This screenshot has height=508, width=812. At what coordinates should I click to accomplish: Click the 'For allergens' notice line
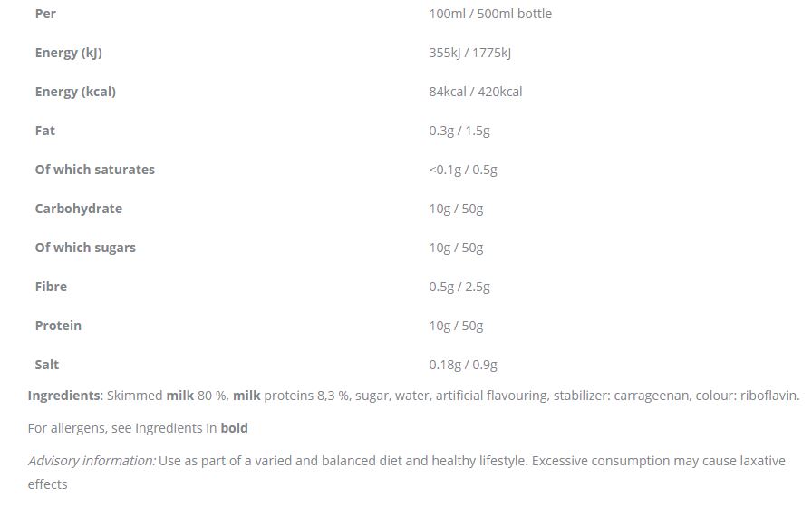click(138, 428)
